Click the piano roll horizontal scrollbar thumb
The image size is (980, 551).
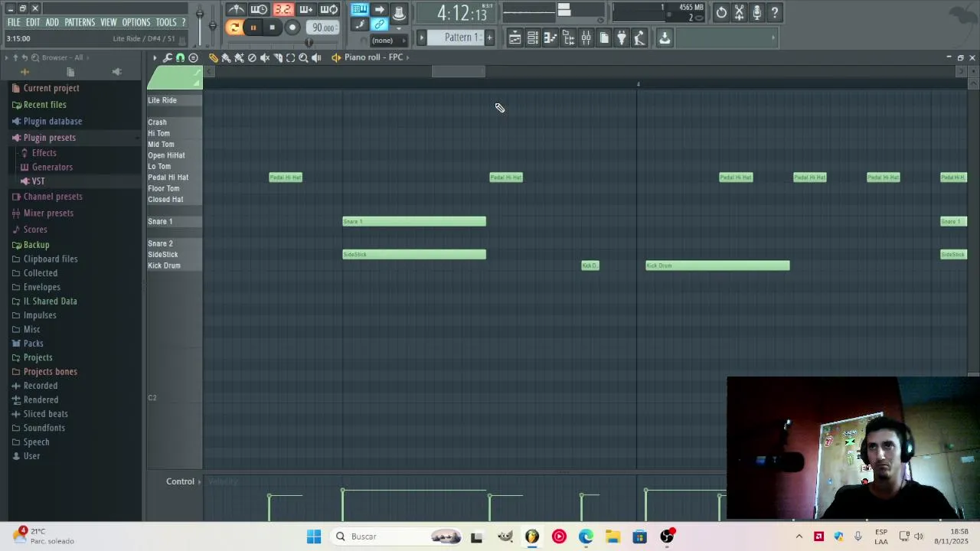(x=458, y=72)
